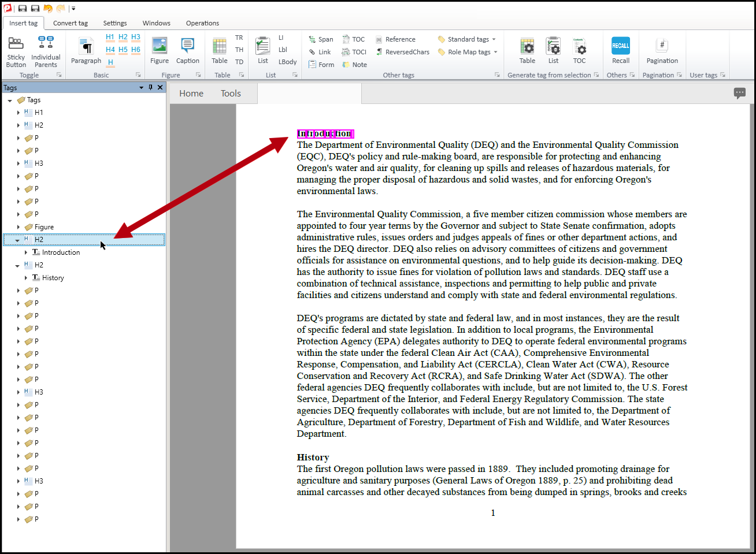Click the highlighted Introduction heading in document
This screenshot has width=756, height=554.
tap(325, 133)
